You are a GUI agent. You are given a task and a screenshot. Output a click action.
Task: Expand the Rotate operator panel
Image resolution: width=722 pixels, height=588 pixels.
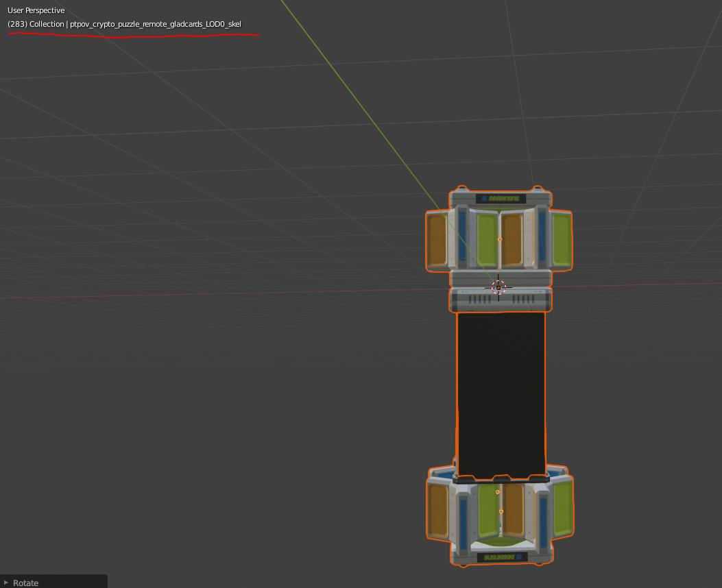pyautogui.click(x=7, y=583)
